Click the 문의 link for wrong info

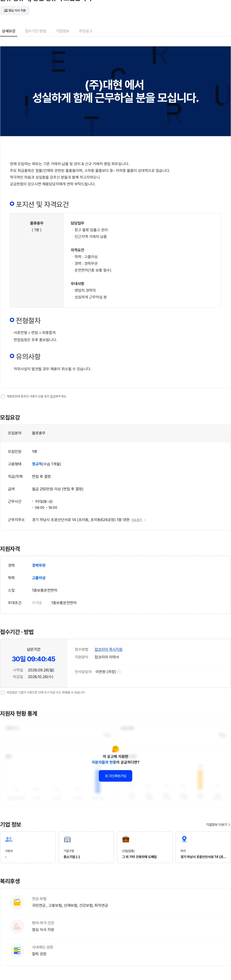(53, 396)
